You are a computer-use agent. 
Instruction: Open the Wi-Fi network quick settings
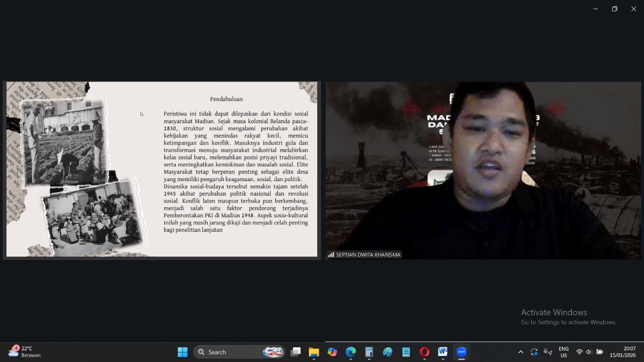pyautogui.click(x=579, y=352)
